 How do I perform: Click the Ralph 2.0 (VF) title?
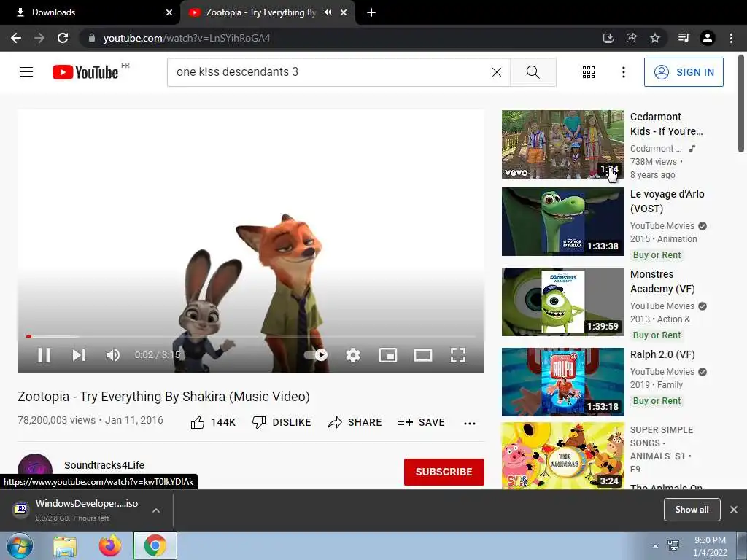(x=662, y=354)
